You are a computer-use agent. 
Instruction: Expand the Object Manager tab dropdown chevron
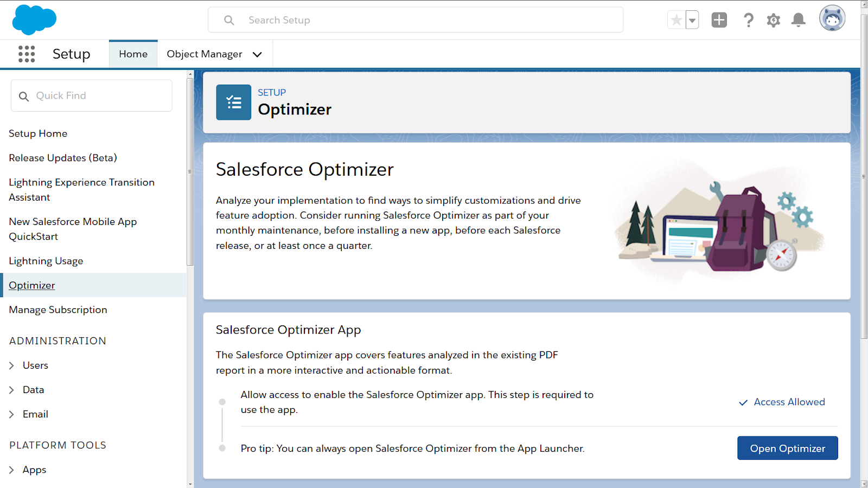pos(257,54)
